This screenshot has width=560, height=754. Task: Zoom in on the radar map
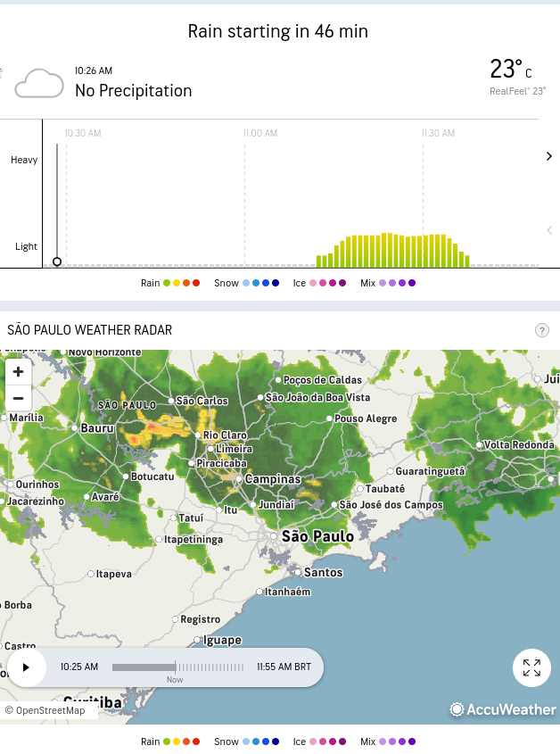click(x=18, y=372)
